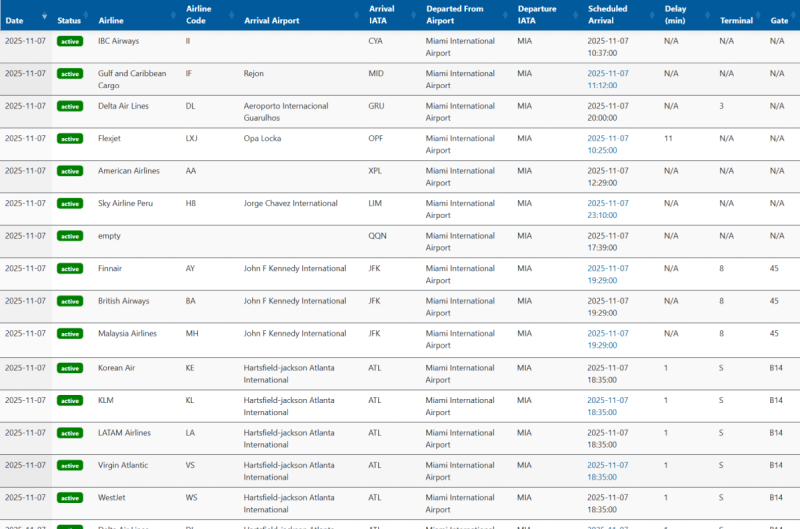Click active status badge for Flexjet

pyautogui.click(x=70, y=139)
